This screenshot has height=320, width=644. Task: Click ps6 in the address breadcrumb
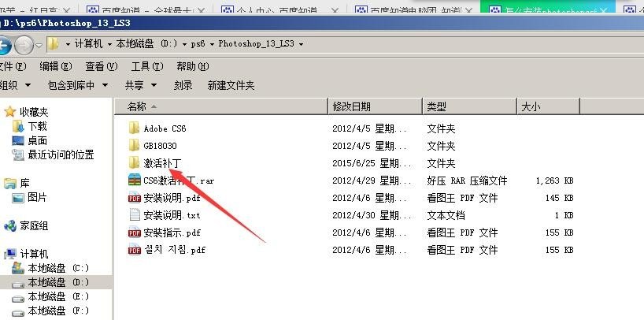(198, 43)
